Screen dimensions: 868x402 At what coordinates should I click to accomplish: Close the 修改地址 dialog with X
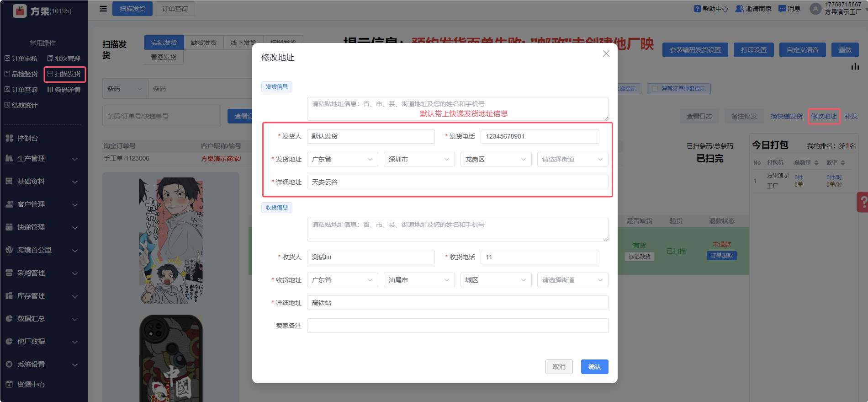coord(606,54)
